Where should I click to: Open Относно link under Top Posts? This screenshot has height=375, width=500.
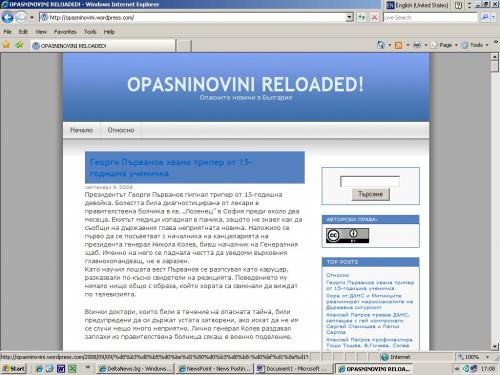337,275
